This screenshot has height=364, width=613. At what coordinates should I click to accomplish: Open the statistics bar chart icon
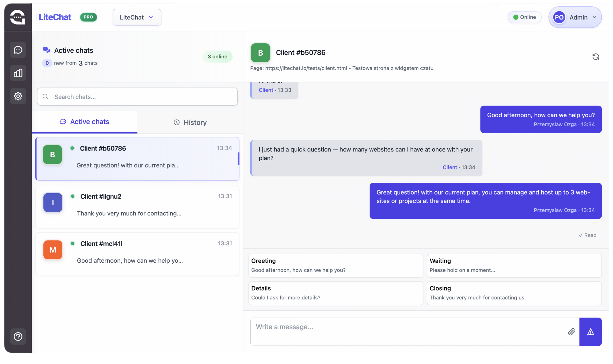[x=18, y=73]
